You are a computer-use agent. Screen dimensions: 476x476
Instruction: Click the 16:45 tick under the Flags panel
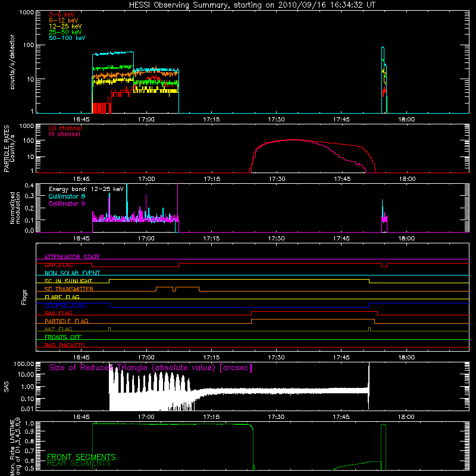(x=82, y=358)
